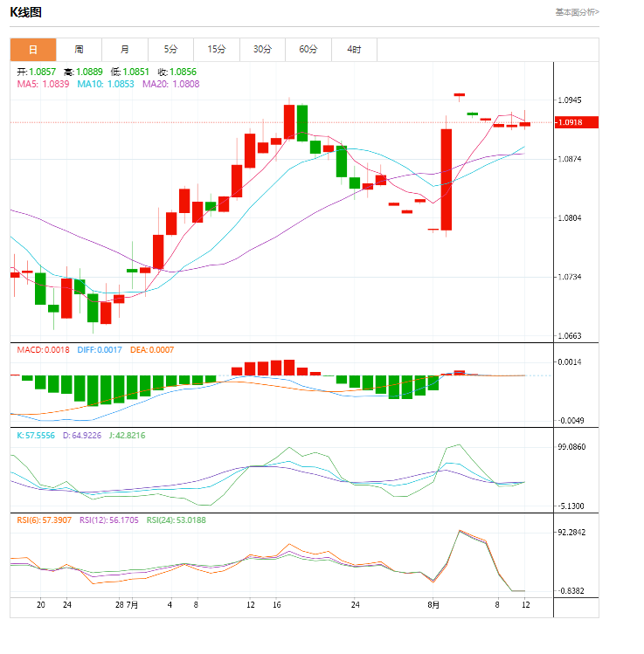Click the 7月 date axis label
644x654 pixels.
(x=132, y=605)
